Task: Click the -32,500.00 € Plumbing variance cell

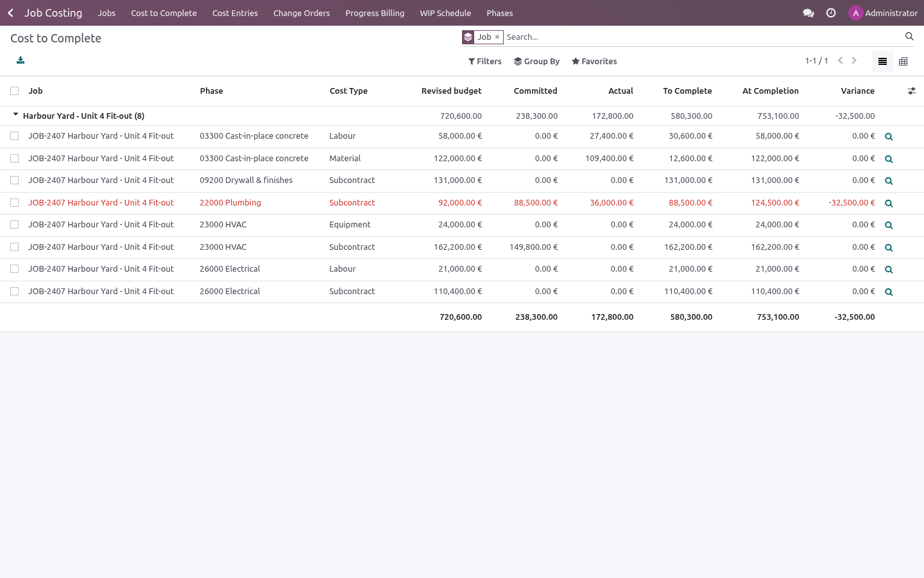Action: click(x=851, y=203)
